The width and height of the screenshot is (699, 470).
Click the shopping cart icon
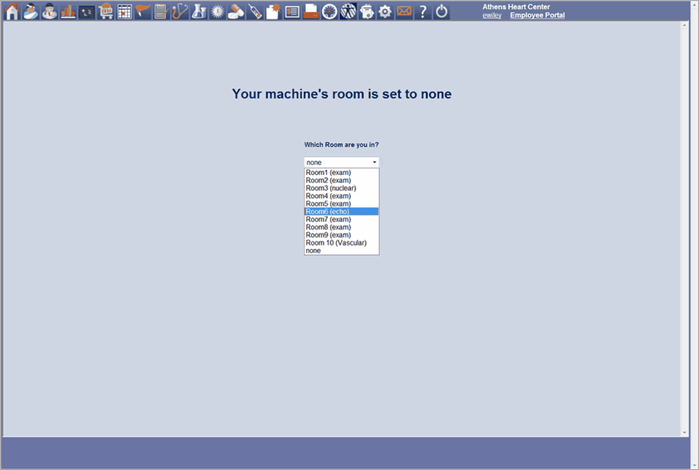click(x=105, y=12)
